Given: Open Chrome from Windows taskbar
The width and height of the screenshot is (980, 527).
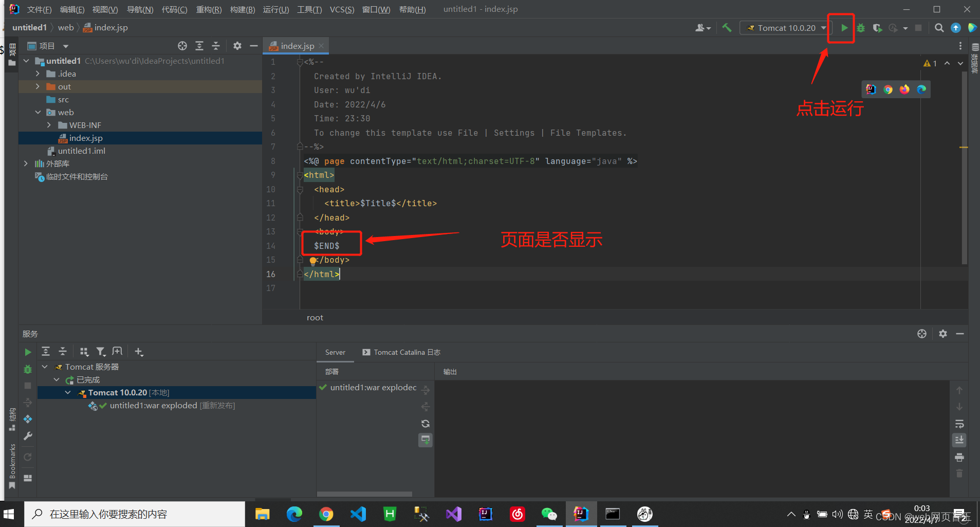Looking at the screenshot, I should tap(326, 514).
